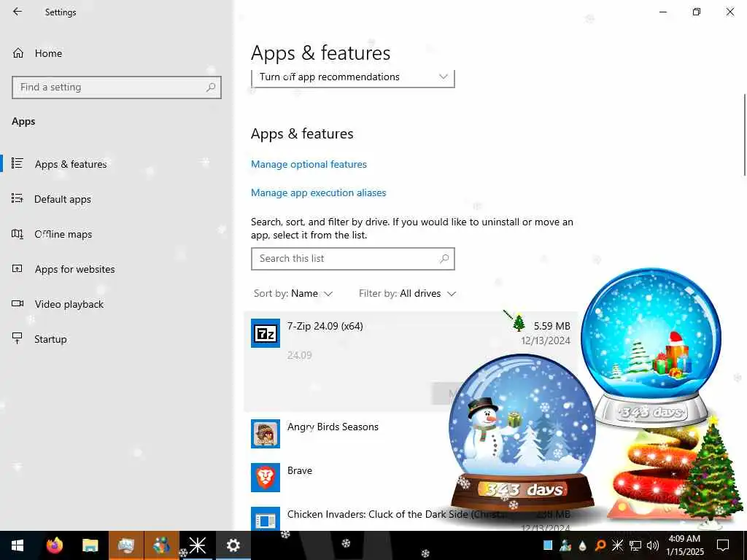The height and width of the screenshot is (560, 747).
Task: Select Angry Birds Seasons entry
Action: [333, 427]
